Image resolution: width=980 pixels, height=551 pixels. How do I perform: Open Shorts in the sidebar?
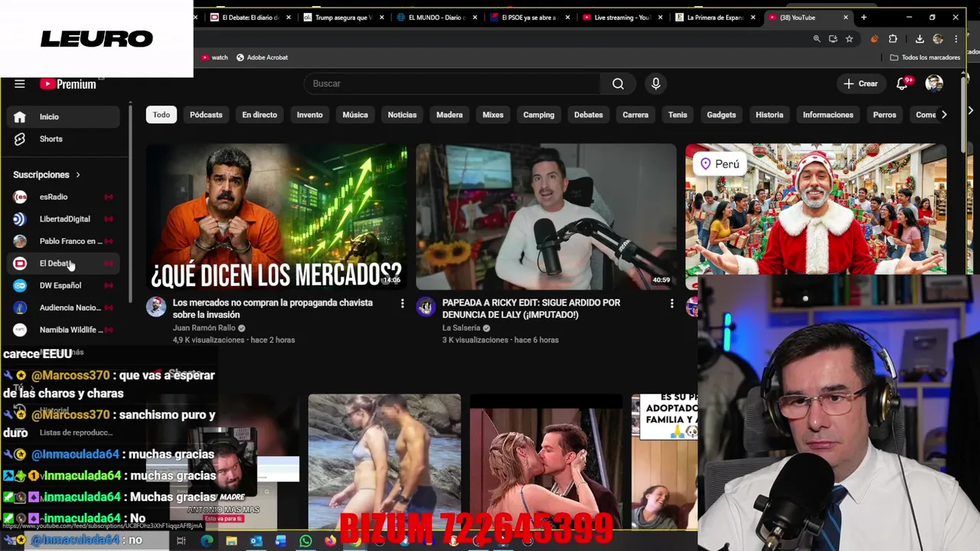pyautogui.click(x=63, y=139)
